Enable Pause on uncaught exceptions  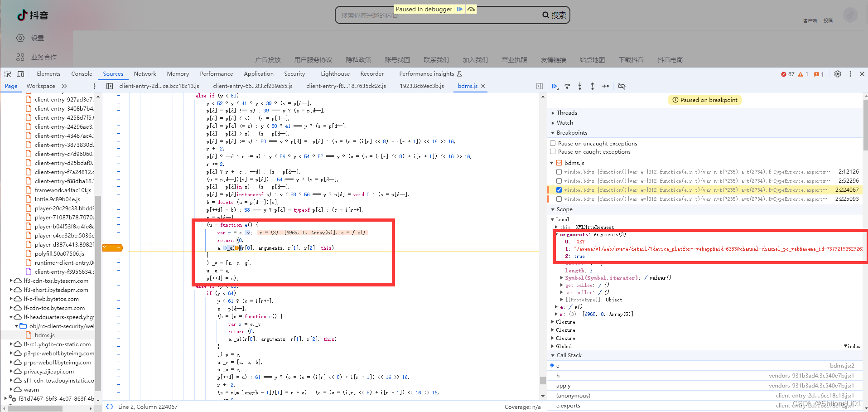pos(553,144)
